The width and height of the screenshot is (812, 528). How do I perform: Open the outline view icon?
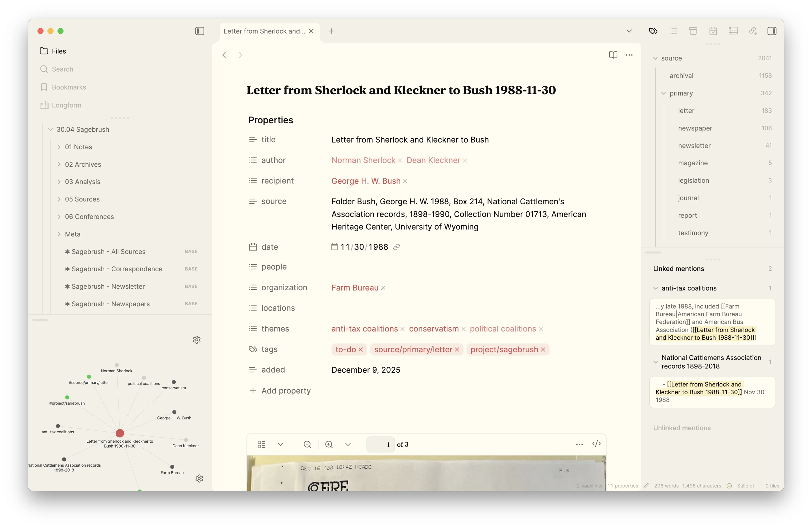pos(673,31)
